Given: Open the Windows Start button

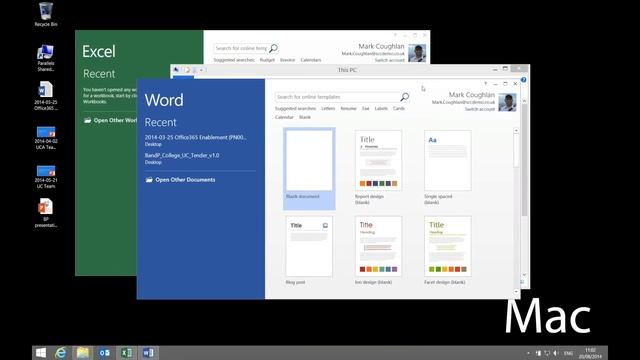Looking at the screenshot, I should [x=41, y=353].
